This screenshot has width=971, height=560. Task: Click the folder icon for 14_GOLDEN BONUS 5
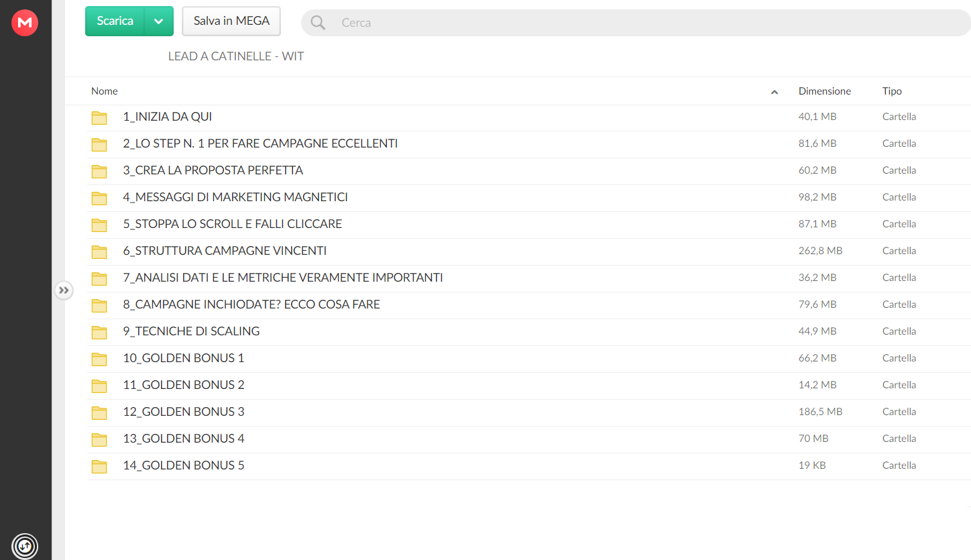point(99,467)
